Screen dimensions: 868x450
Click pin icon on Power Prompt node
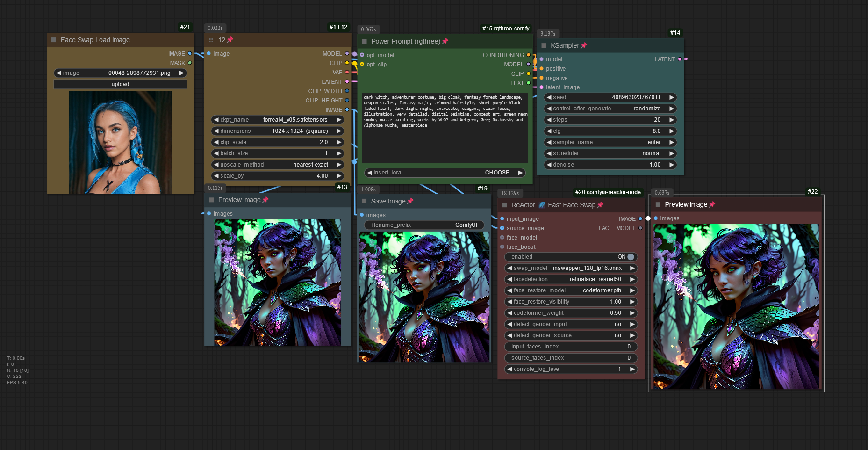point(445,41)
